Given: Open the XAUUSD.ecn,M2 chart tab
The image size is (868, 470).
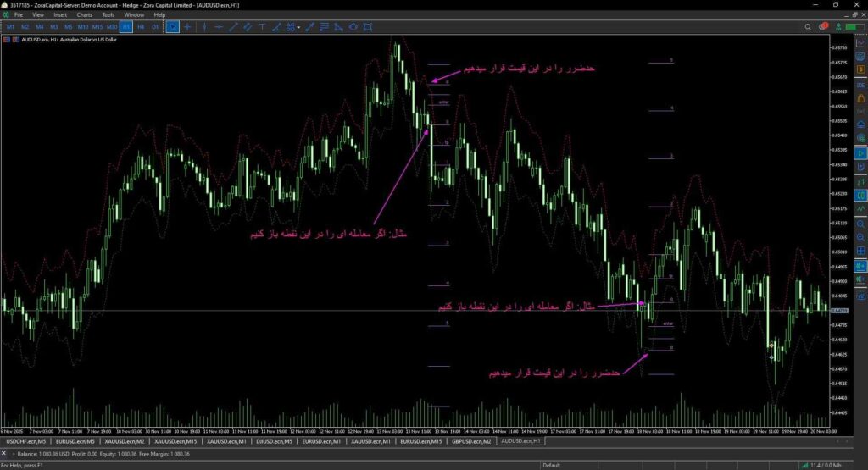Looking at the screenshot, I should [x=124, y=441].
